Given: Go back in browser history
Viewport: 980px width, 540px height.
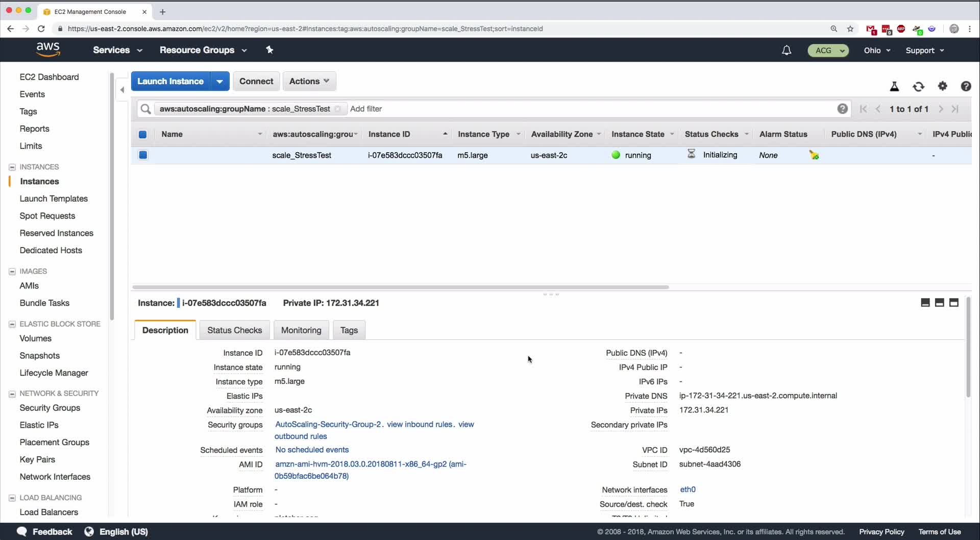Looking at the screenshot, I should pyautogui.click(x=10, y=29).
